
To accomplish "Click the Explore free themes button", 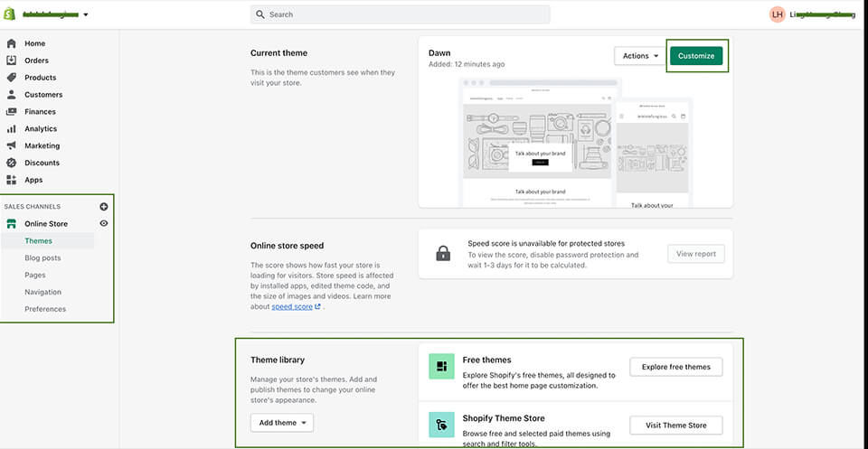I will click(676, 366).
